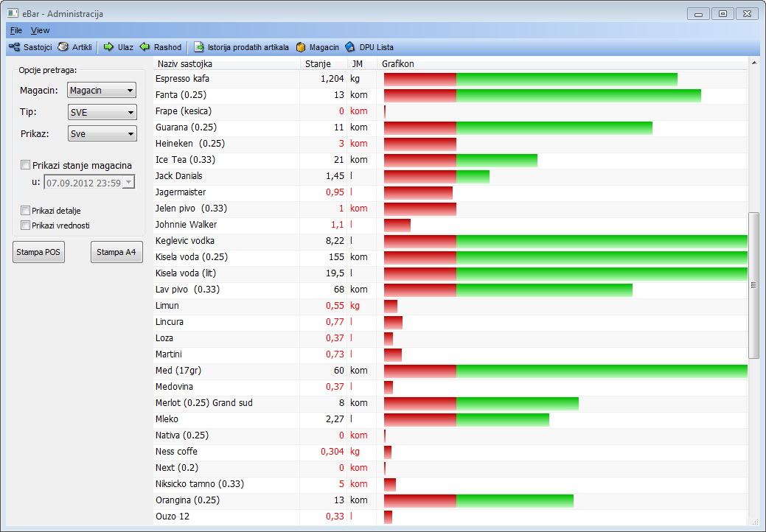Screen dimensions: 766x532
Task: Click the eBar application icon in title bar
Action: pyautogui.click(x=13, y=13)
